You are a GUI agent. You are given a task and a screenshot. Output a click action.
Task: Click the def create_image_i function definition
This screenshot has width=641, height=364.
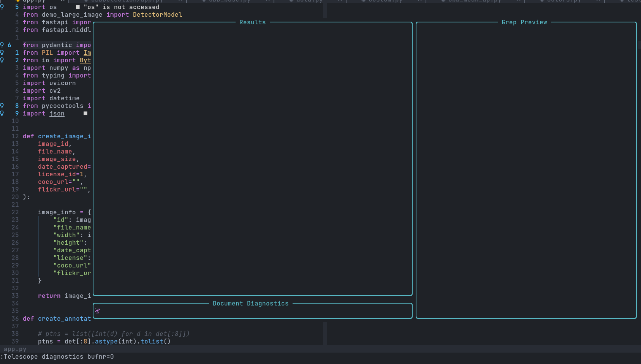[x=57, y=136]
